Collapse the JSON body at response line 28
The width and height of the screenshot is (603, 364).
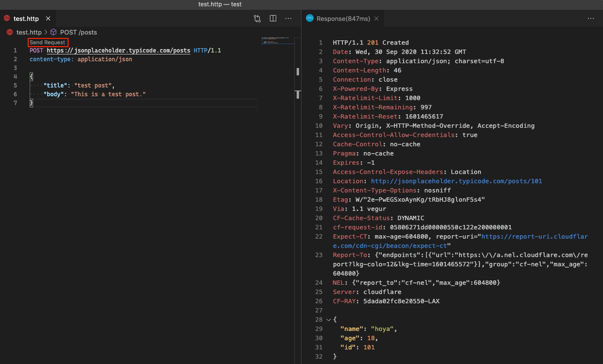(x=328, y=320)
